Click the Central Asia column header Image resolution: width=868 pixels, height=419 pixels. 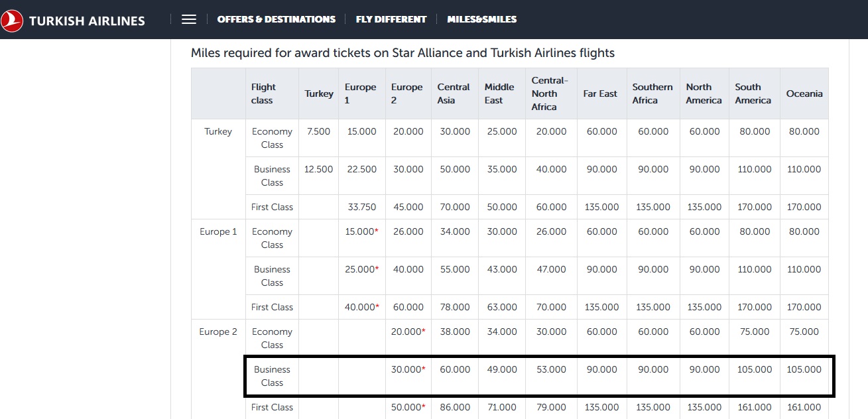click(x=453, y=93)
